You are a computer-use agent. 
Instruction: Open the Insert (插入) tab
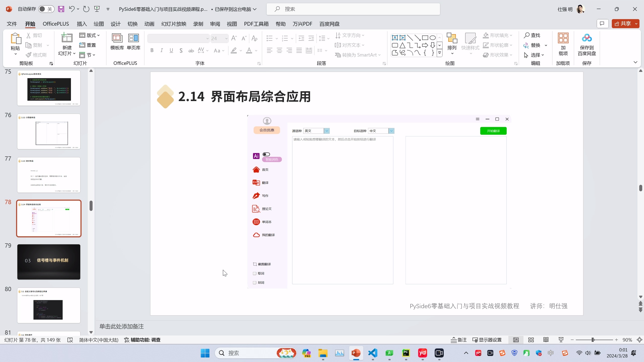(x=82, y=24)
